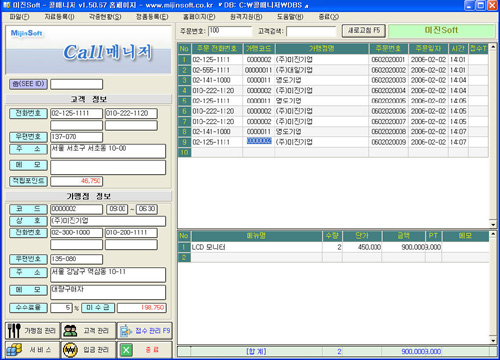
Task: Click franchise phone field 02-300-1000
Action: coord(76,233)
